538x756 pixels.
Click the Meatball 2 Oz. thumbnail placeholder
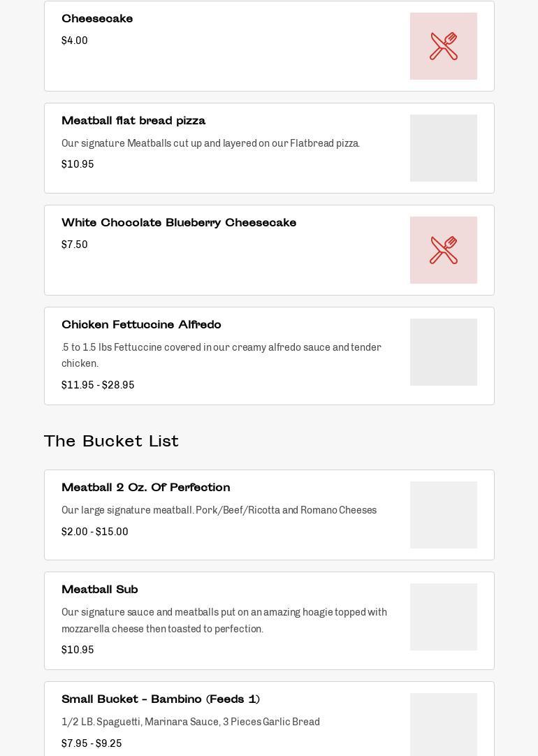444,515
